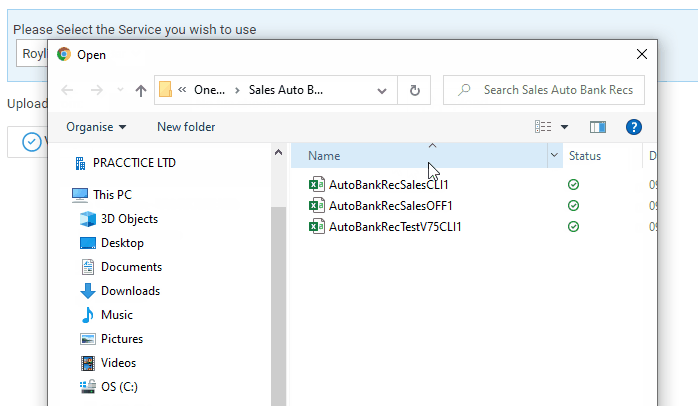Viewport: 698px width, 411px height.
Task: Select the AutoBankRecTestV75CLI1 file
Action: 394,227
